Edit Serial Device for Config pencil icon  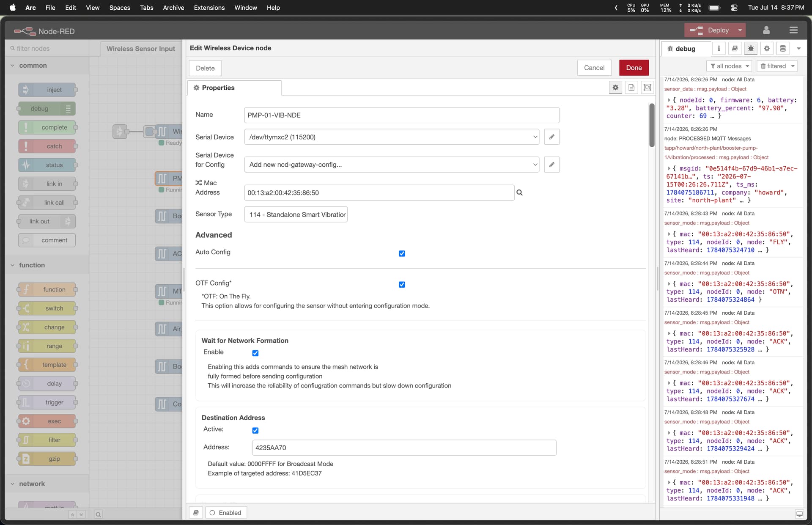(552, 165)
